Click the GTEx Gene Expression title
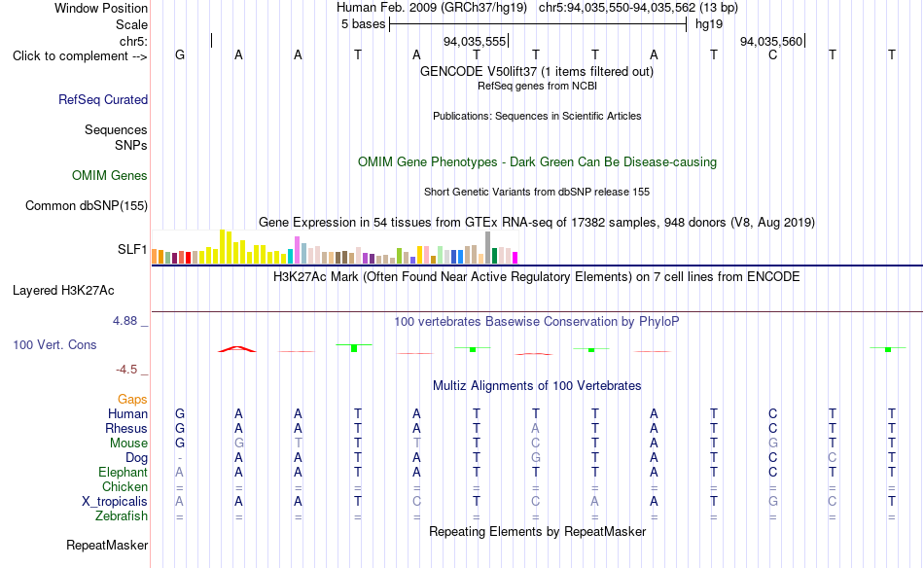 click(537, 222)
